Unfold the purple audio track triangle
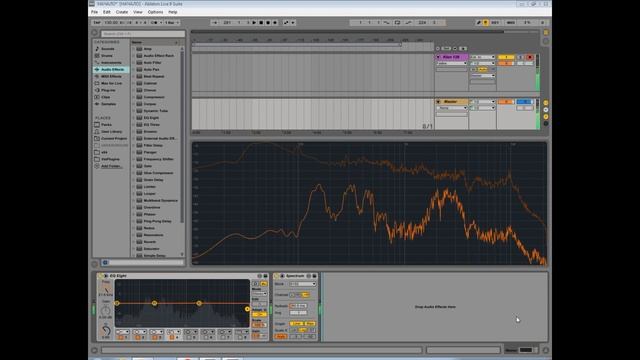640x360 pixels. pos(438,57)
